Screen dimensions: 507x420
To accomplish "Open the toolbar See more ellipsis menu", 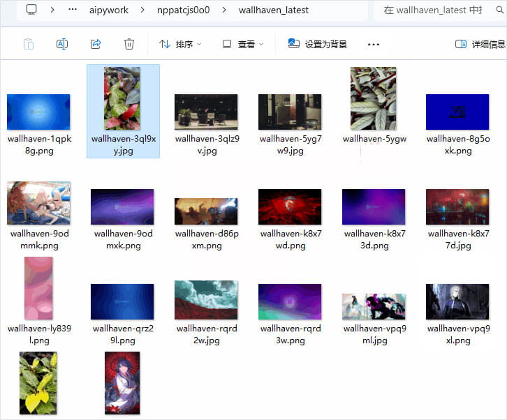I will (374, 44).
